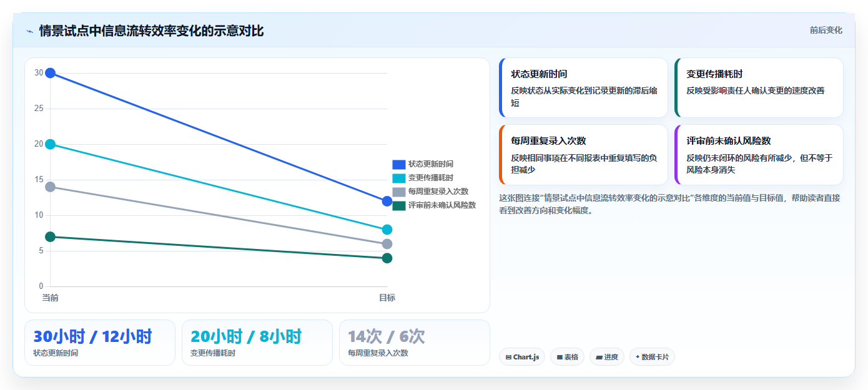Image resolution: width=868 pixels, height=390 pixels.
Task: Select the gray data point at 14
Action: pos(51,187)
